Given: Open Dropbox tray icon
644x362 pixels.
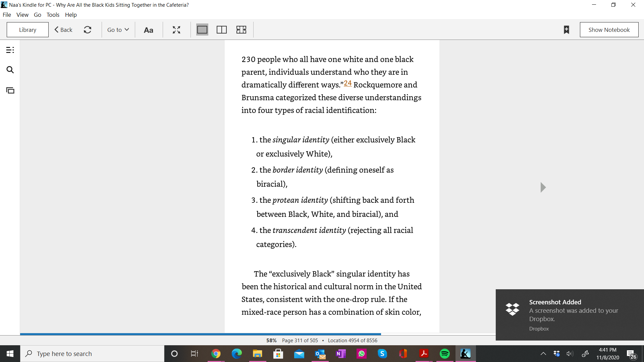Looking at the screenshot, I should [557, 354].
